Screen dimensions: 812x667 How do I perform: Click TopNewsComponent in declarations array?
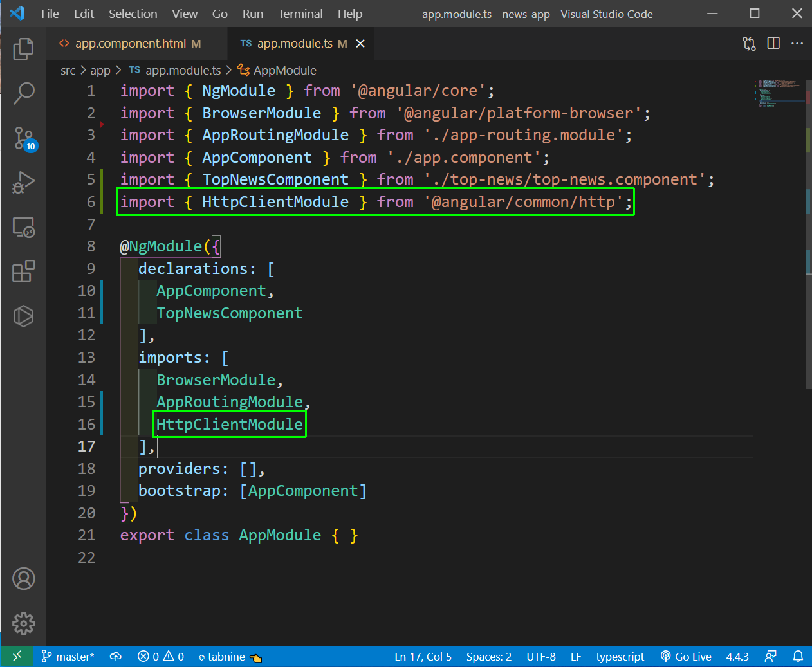[230, 313]
